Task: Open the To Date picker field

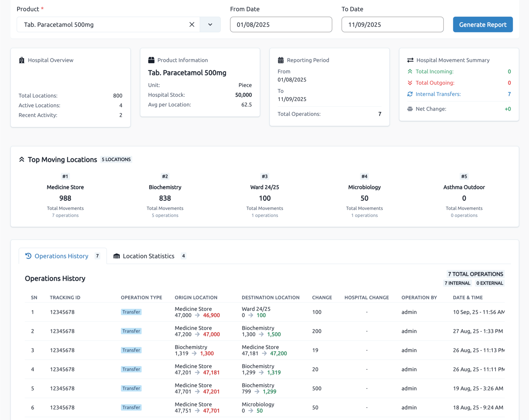Action: [x=392, y=24]
